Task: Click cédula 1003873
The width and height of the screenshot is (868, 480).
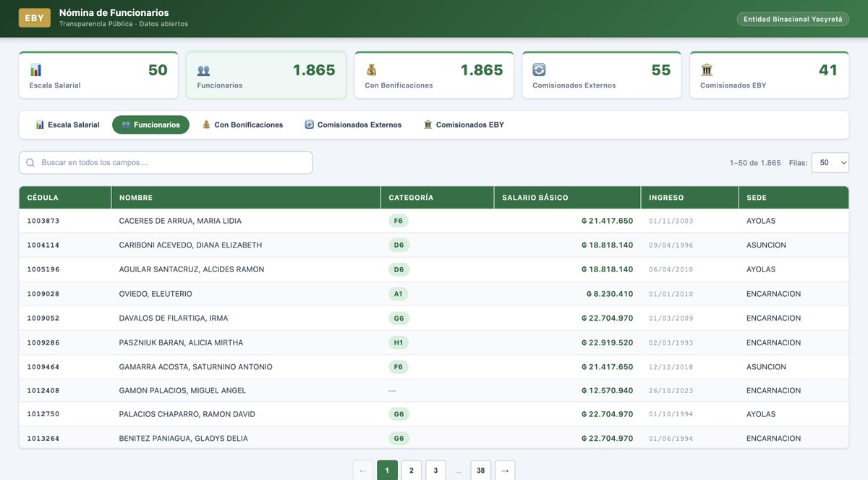Action: coord(43,221)
